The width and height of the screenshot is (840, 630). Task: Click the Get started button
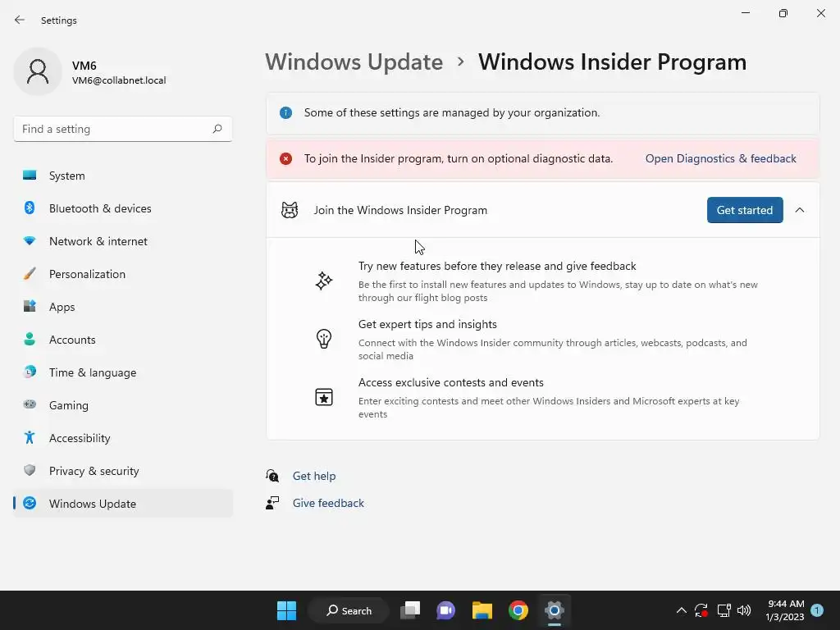(x=745, y=210)
